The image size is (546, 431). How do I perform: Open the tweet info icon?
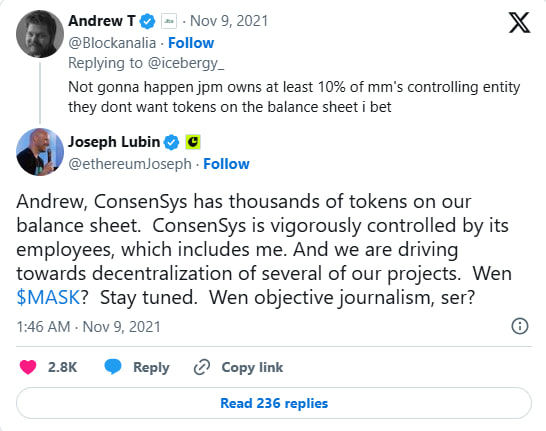click(520, 326)
